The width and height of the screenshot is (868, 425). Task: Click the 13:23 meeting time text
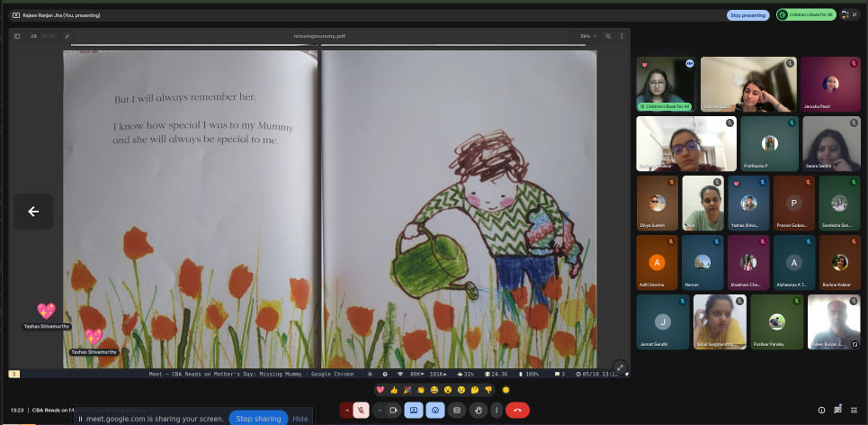click(17, 411)
